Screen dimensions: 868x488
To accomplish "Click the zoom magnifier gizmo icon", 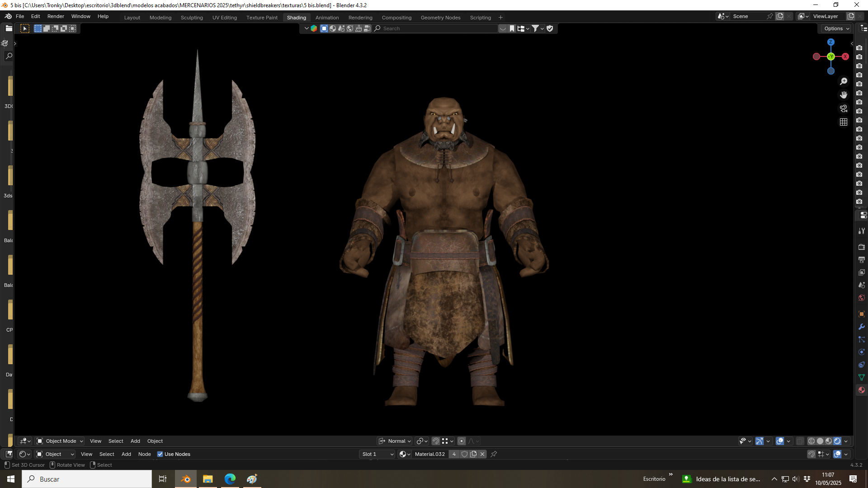I will point(844,81).
